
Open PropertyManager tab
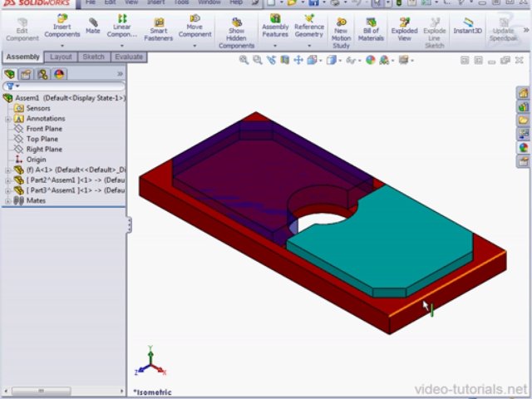point(26,74)
